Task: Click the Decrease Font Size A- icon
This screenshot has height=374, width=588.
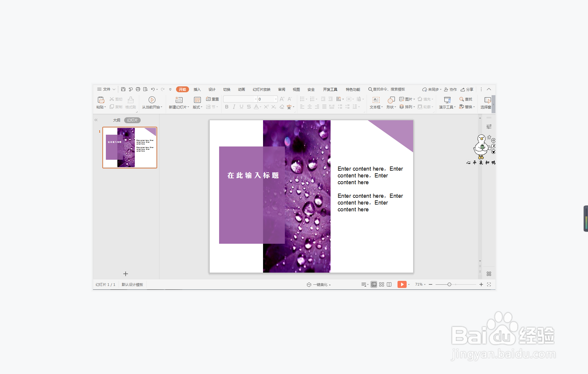Action: tap(290, 99)
